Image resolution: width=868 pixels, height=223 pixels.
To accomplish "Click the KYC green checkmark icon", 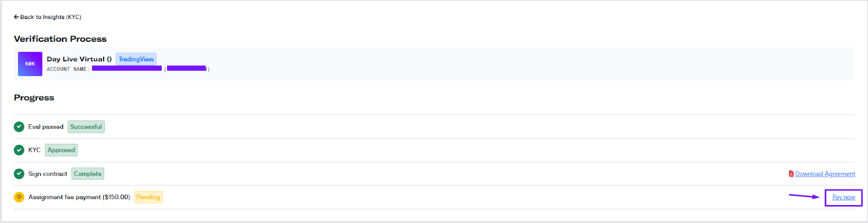I will (x=19, y=150).
